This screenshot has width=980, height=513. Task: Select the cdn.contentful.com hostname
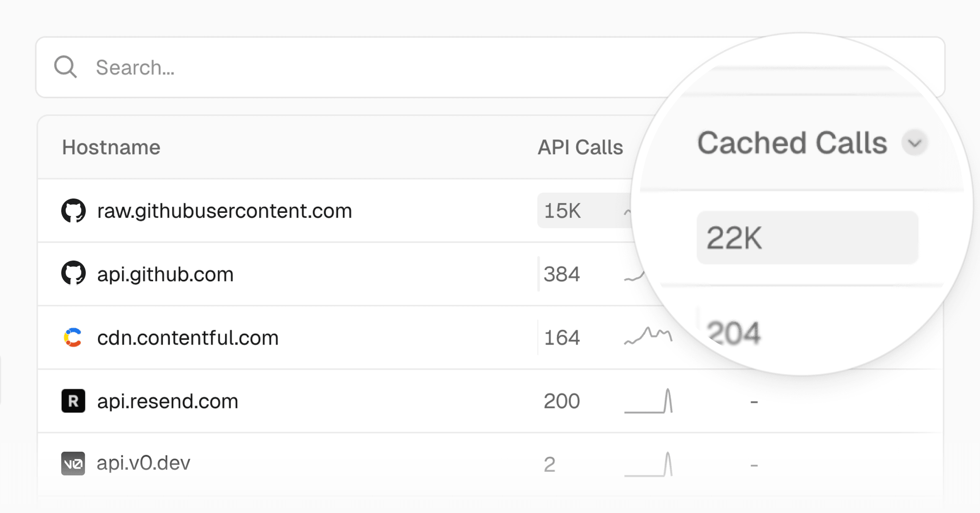click(x=188, y=337)
